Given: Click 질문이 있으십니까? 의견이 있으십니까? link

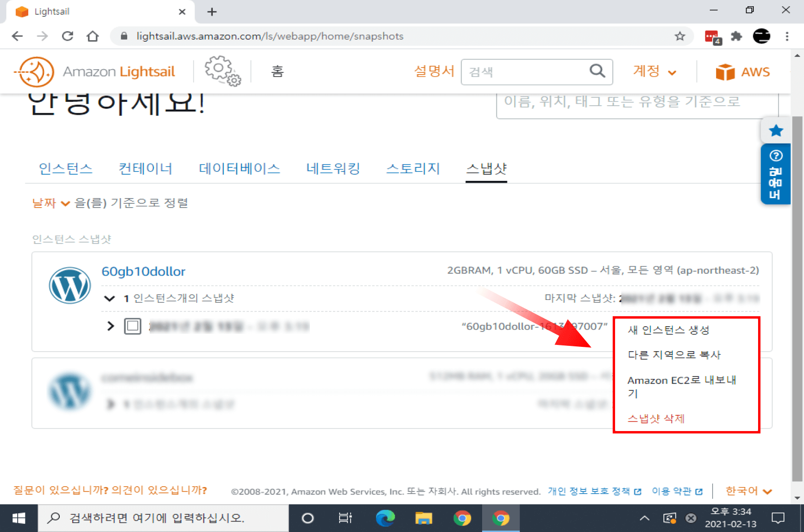Looking at the screenshot, I should (x=110, y=490).
